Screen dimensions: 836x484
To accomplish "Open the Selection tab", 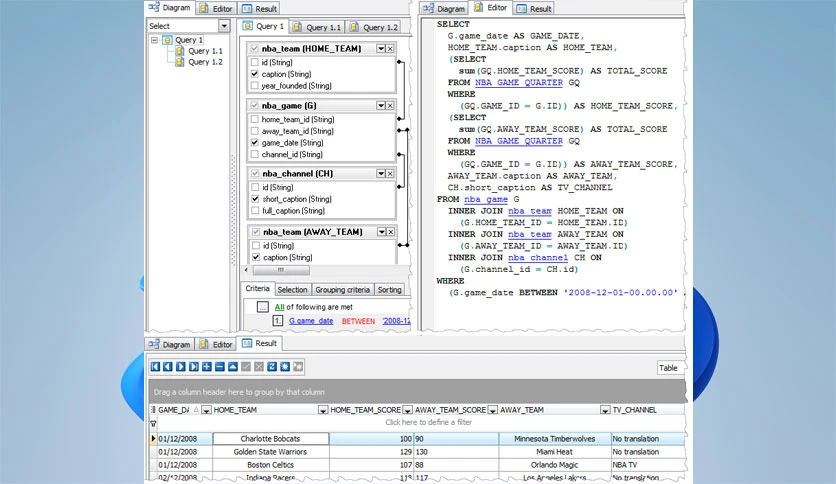I will tap(292, 289).
